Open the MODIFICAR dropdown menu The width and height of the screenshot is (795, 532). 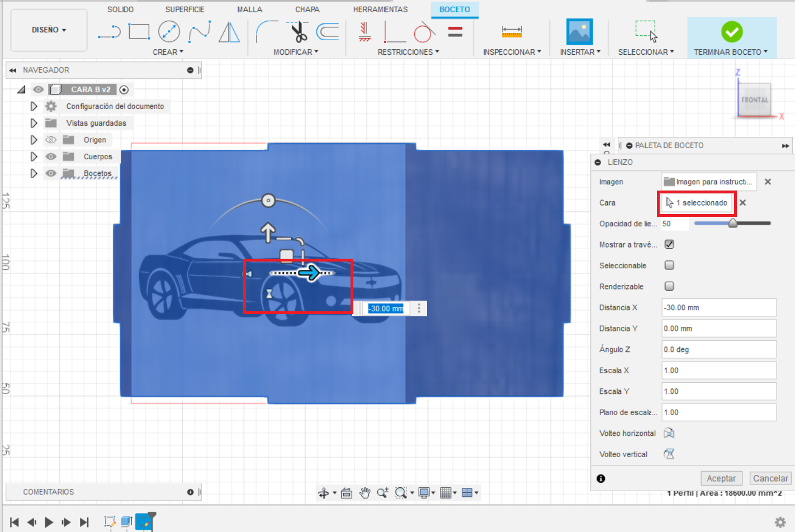click(x=296, y=52)
